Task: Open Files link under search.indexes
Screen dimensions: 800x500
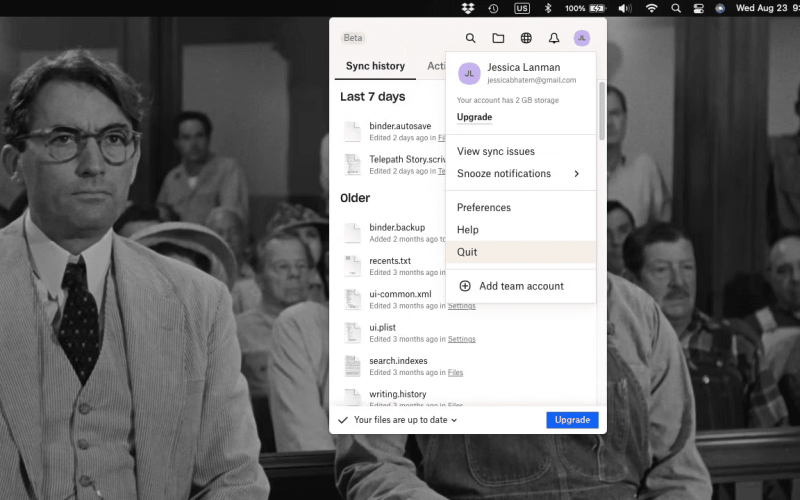Action: pyautogui.click(x=455, y=372)
